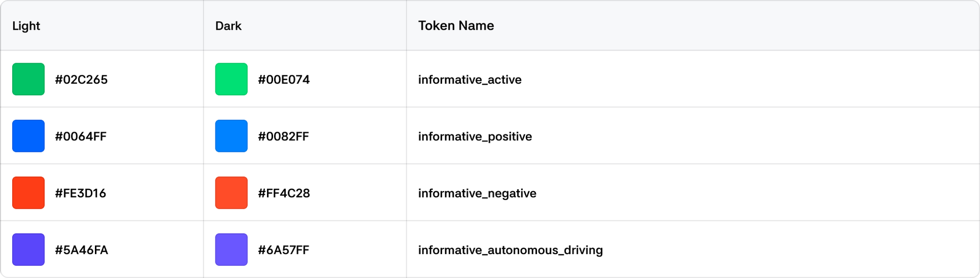This screenshot has height=278, width=980.
Task: Click the dark mode green swatch #00E074
Action: (x=231, y=79)
